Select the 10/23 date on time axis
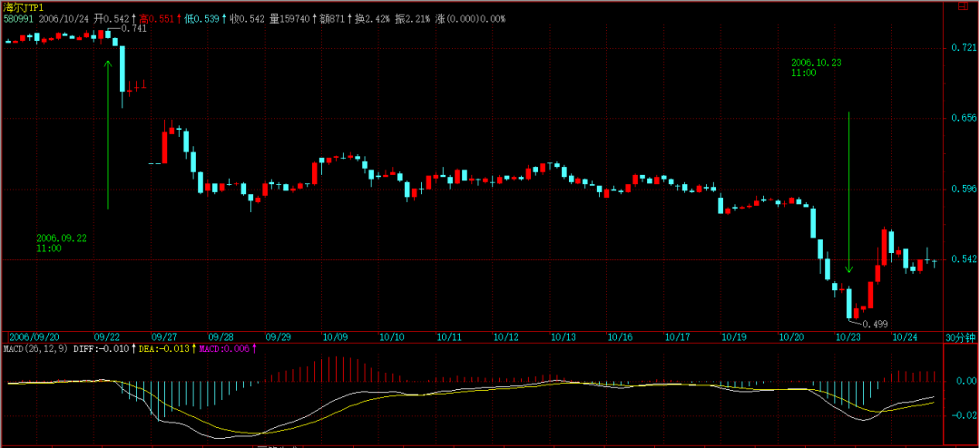 [848, 336]
